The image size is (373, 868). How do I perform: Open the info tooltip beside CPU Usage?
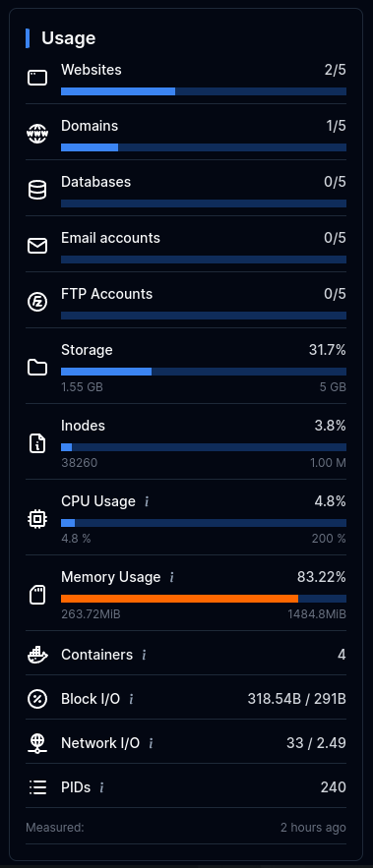click(147, 501)
